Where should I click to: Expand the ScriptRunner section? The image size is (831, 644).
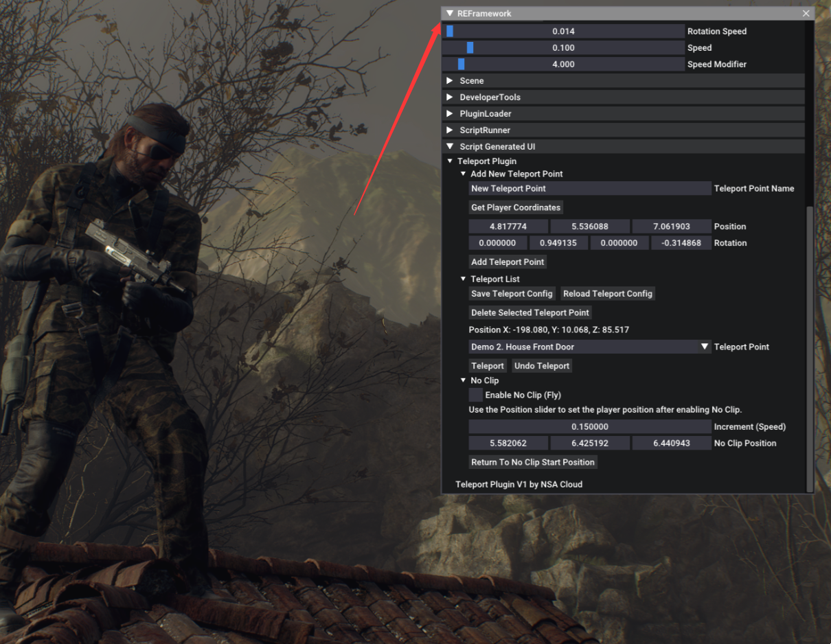(623, 130)
